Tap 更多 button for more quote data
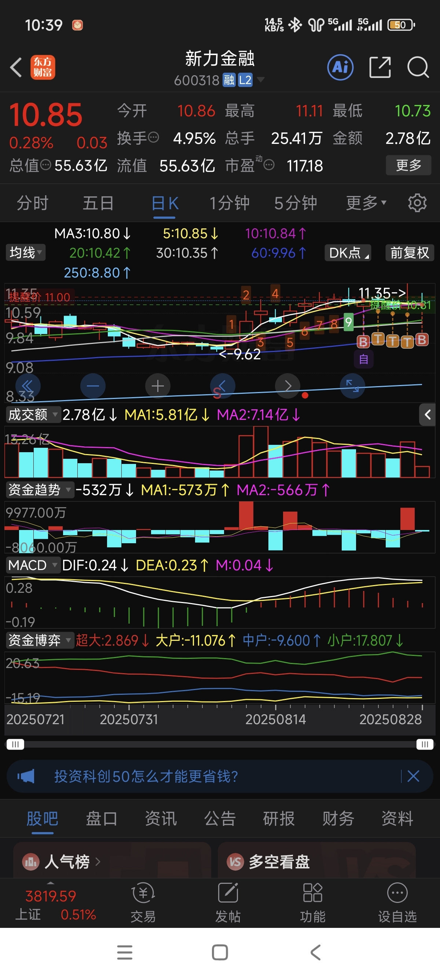 point(408,165)
